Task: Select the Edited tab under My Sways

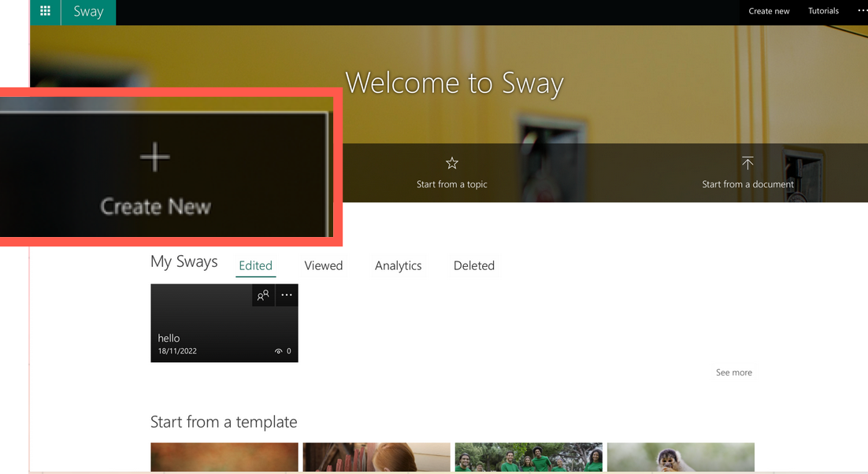Action: pyautogui.click(x=255, y=265)
